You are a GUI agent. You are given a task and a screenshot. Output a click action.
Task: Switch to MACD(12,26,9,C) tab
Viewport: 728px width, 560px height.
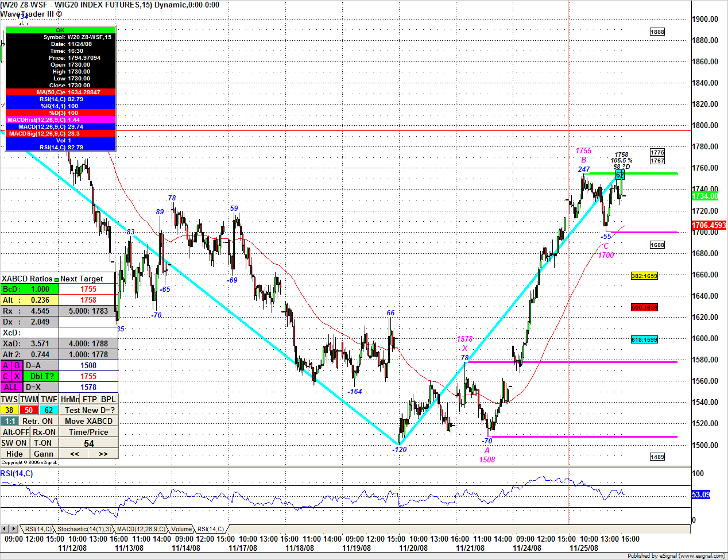[x=141, y=529]
